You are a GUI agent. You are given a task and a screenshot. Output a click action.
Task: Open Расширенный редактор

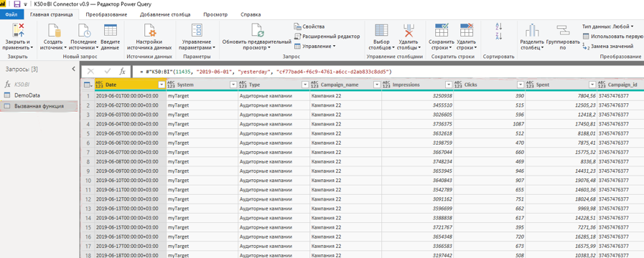point(327,37)
